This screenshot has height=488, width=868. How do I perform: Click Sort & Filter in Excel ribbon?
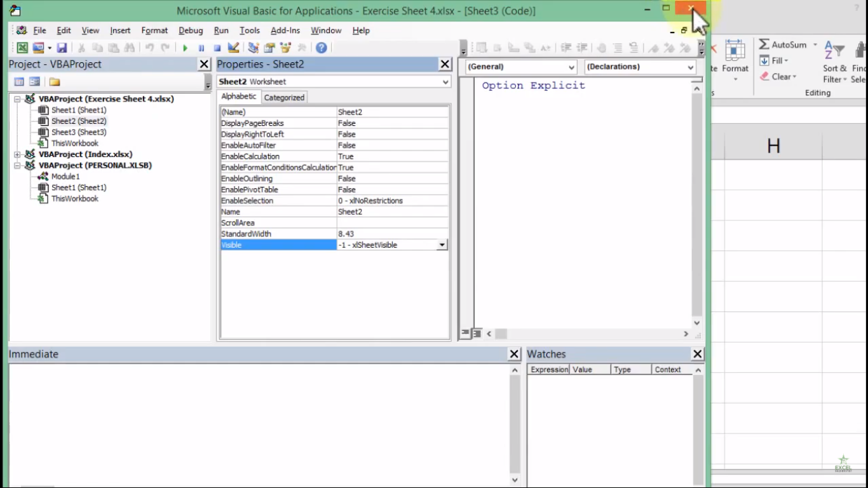(x=835, y=62)
